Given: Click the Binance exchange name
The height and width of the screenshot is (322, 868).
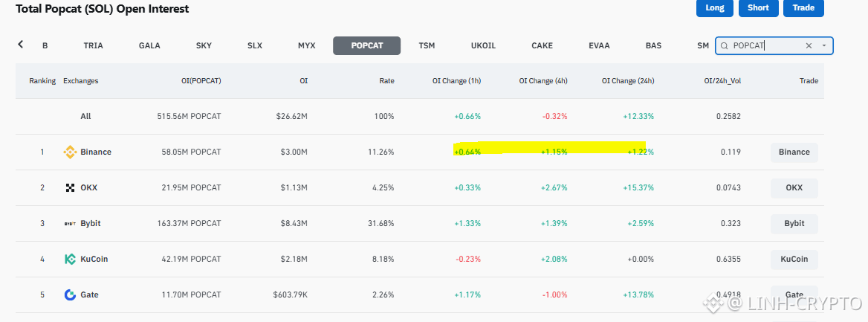Looking at the screenshot, I should click(96, 152).
